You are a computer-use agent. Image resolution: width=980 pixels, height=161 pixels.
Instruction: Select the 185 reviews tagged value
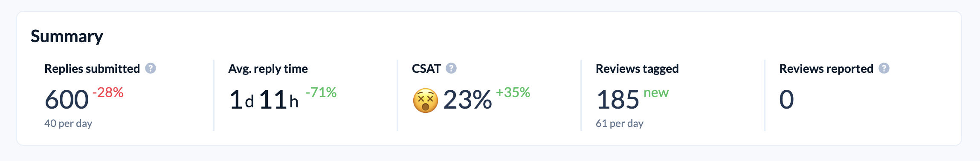coord(618,100)
